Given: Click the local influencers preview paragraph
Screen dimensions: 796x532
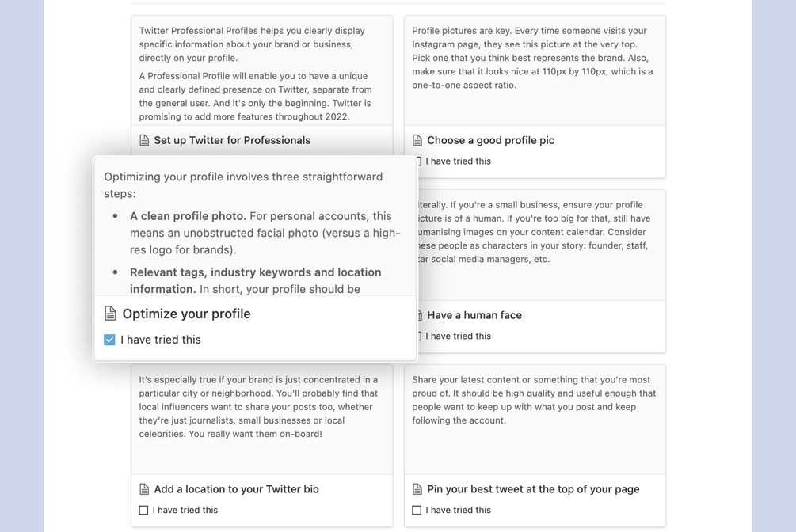Looking at the screenshot, I should 258,406.
